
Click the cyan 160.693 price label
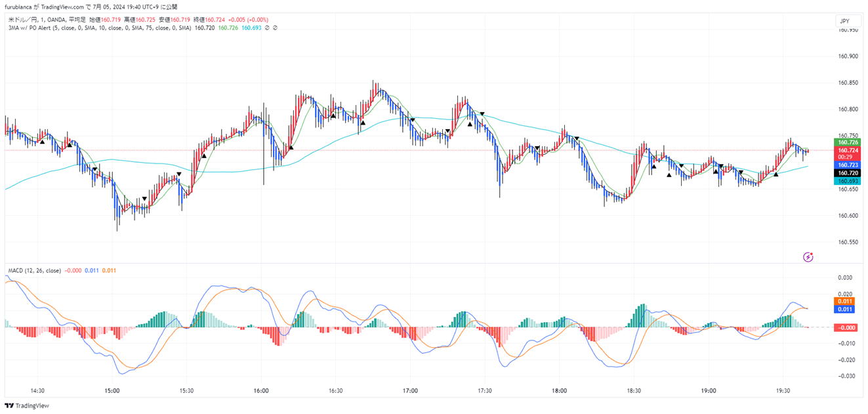pos(845,181)
